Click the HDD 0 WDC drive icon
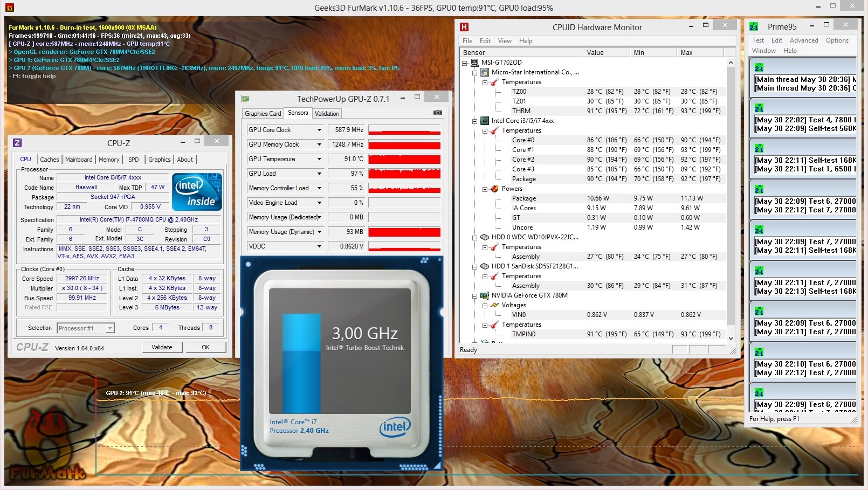Viewport: 868px width, 490px height. pyautogui.click(x=485, y=237)
